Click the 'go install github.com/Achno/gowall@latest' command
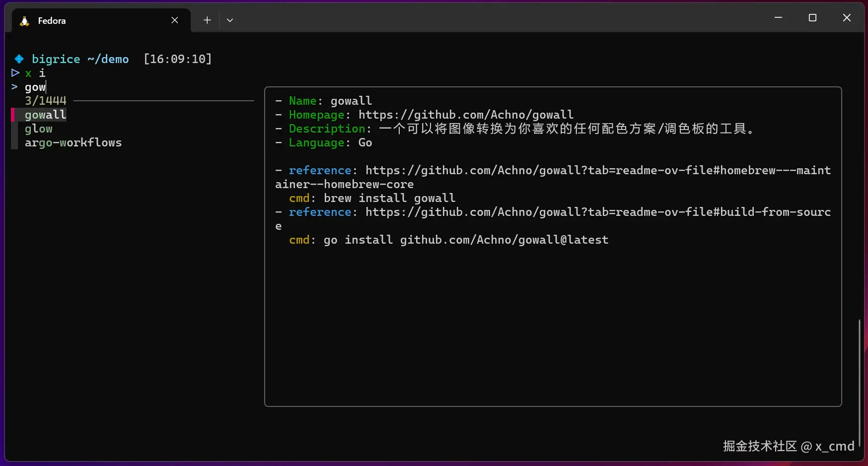The image size is (868, 466). pyautogui.click(x=466, y=240)
